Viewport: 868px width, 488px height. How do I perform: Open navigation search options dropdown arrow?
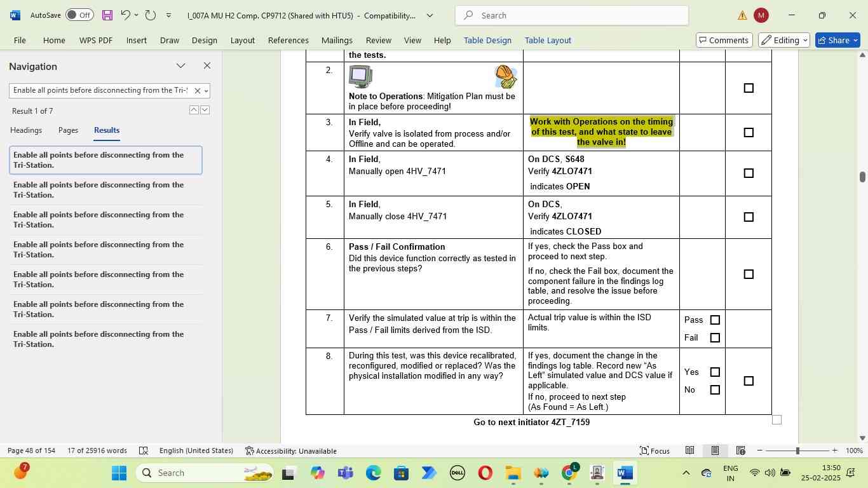tap(206, 91)
